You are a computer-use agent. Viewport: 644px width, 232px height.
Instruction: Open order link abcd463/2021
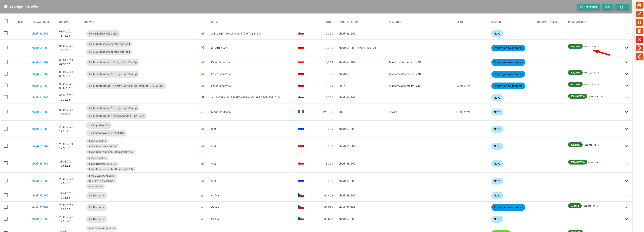[41, 74]
